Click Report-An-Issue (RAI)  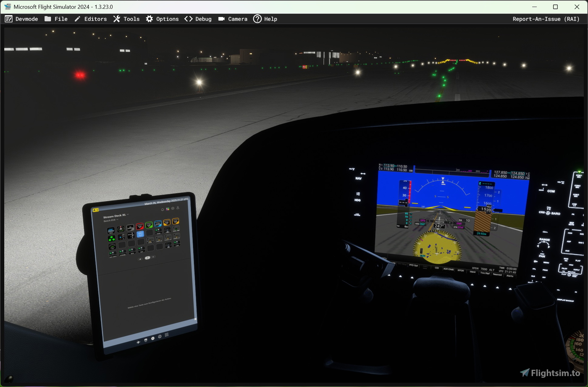(x=545, y=19)
